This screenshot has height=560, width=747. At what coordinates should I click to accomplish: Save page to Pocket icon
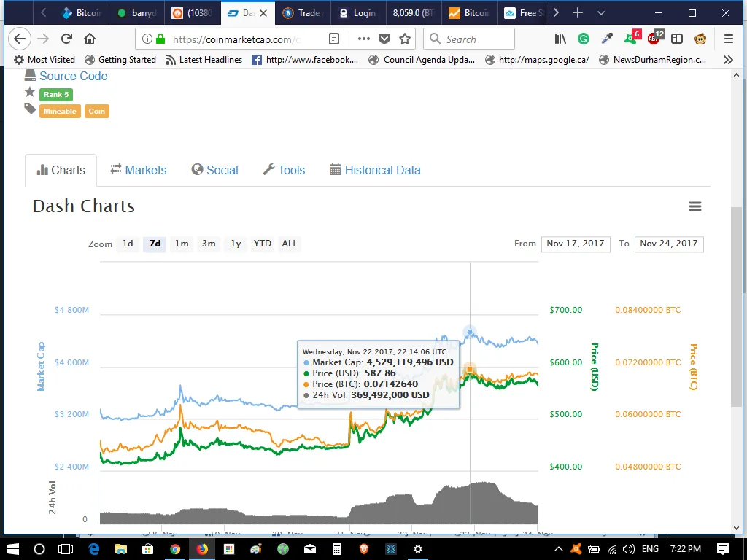pyautogui.click(x=384, y=39)
